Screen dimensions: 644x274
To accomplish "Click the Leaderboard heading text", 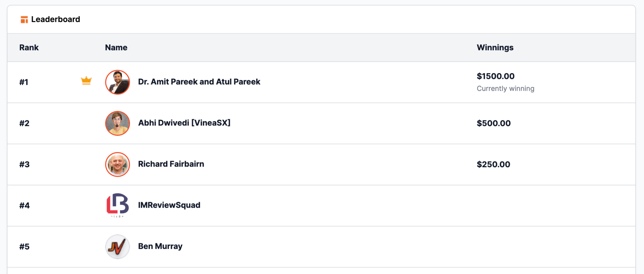I will coord(56,19).
